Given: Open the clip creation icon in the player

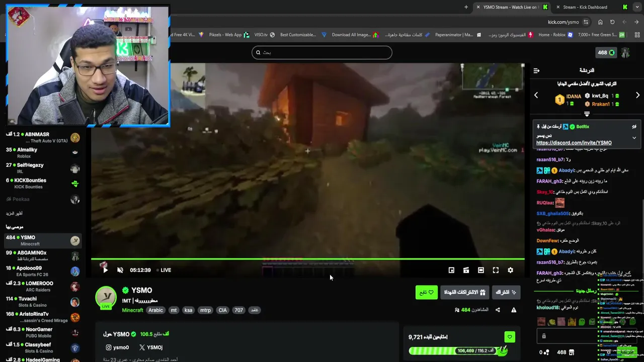Looking at the screenshot, I should point(466,270).
